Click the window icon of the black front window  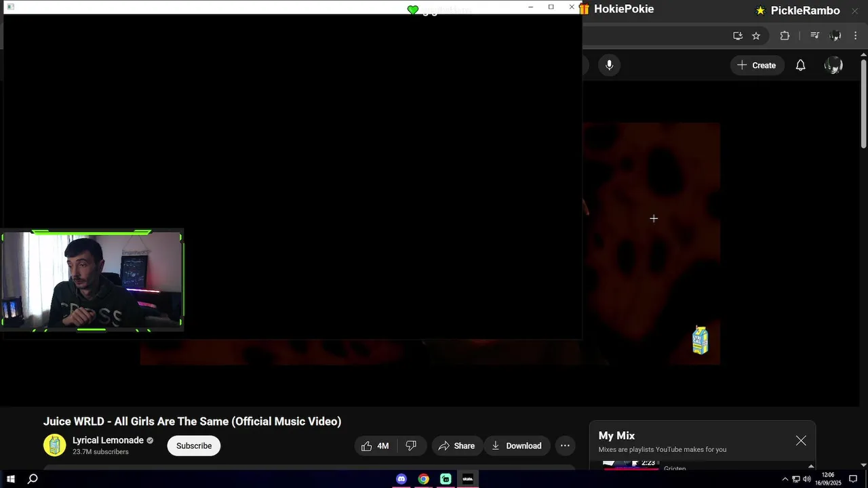(x=10, y=7)
